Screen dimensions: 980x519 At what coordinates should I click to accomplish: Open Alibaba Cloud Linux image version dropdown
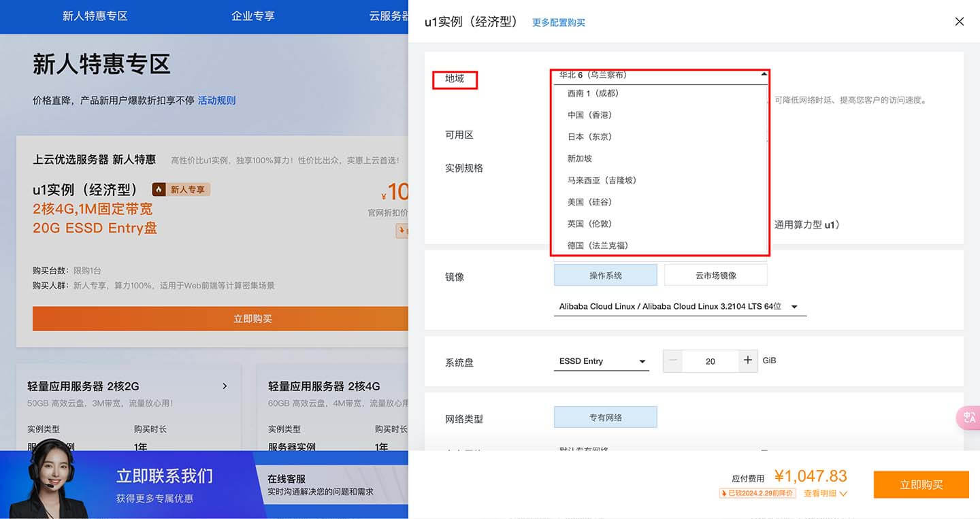click(x=681, y=307)
